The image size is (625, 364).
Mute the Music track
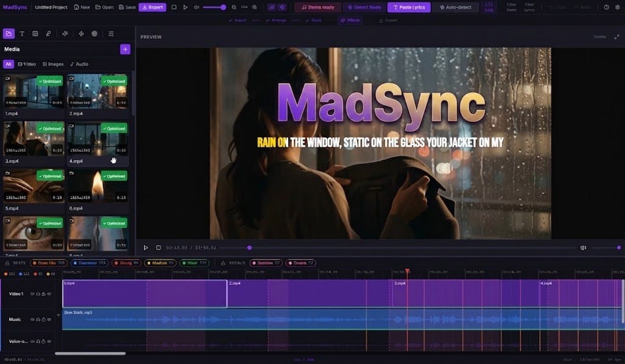[x=33, y=319]
